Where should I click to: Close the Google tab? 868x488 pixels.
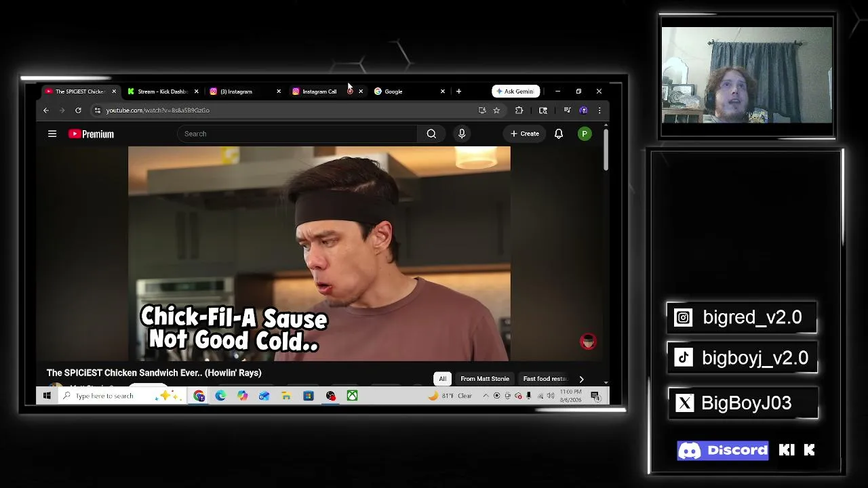tap(443, 91)
